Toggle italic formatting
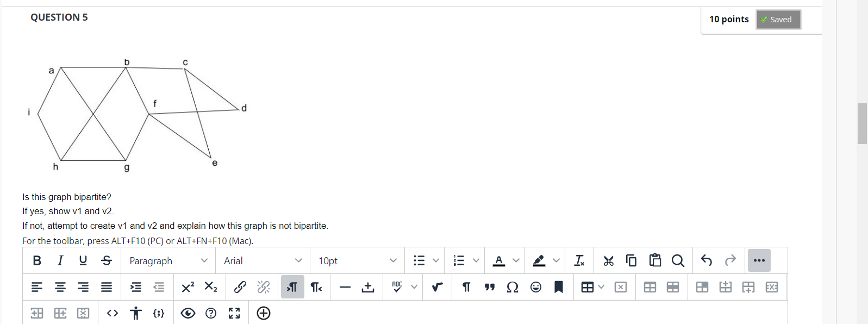The image size is (868, 324). pyautogui.click(x=60, y=260)
